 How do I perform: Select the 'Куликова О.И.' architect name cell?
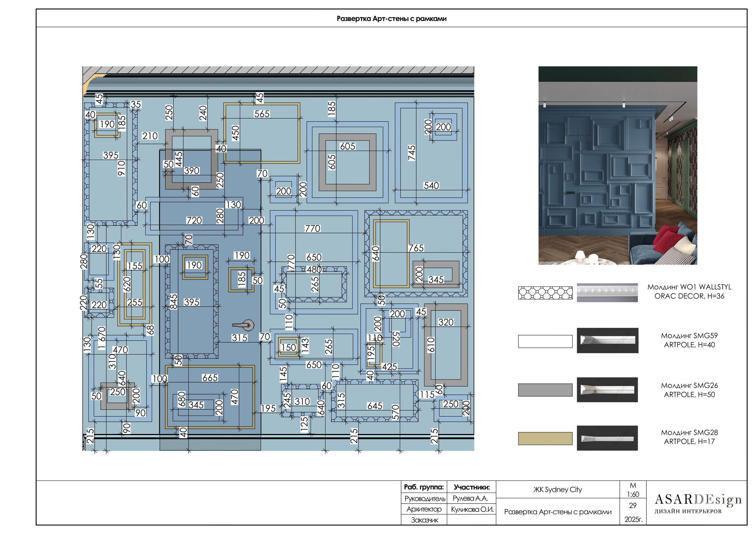472,509
